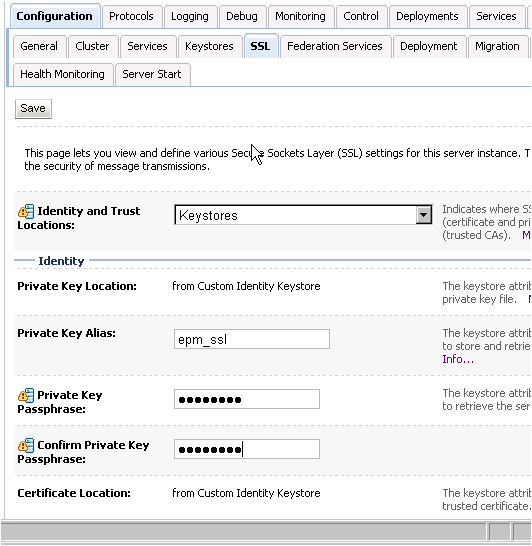Click the Private Key Passphrase field

pos(247,399)
